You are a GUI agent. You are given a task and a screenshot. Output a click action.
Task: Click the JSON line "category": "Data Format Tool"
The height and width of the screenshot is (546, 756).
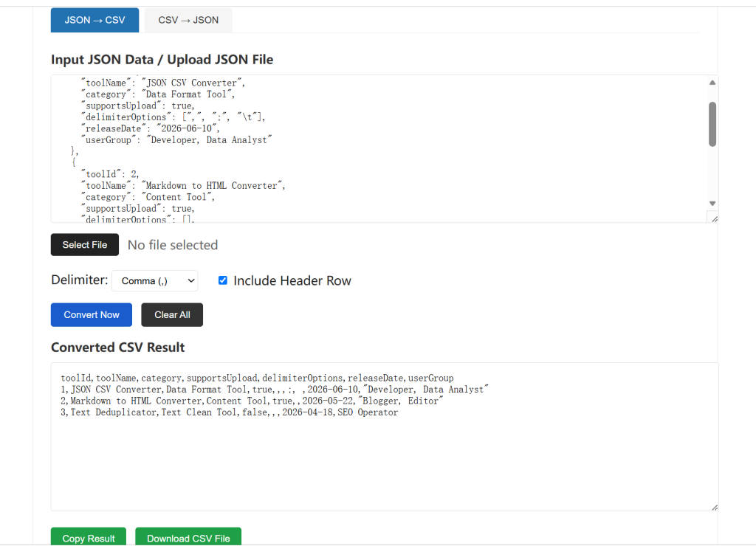pyautogui.click(x=158, y=94)
